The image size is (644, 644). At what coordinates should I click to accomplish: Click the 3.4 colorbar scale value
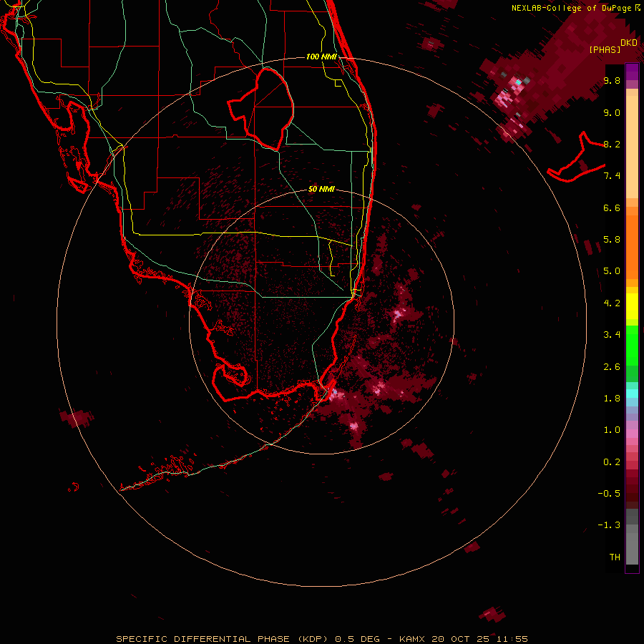coord(612,335)
